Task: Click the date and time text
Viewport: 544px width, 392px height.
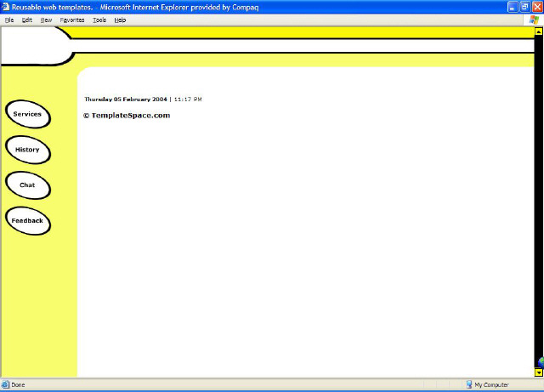Action: [x=143, y=99]
